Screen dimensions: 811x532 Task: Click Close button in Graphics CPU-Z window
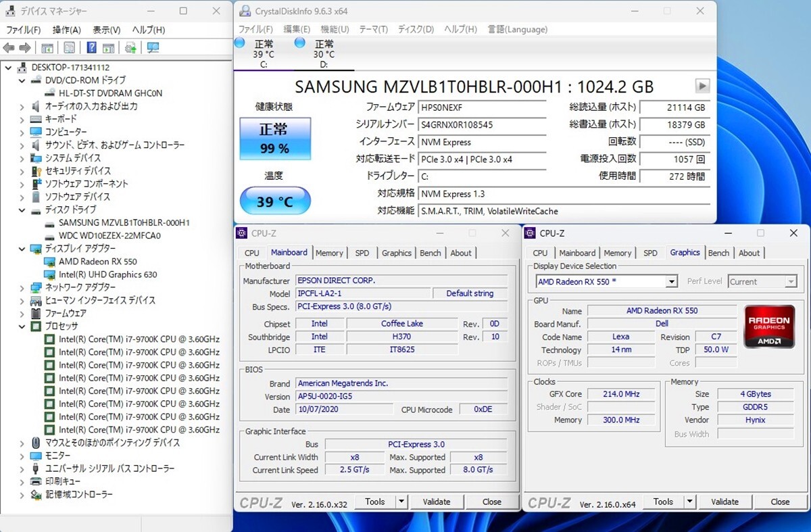[x=780, y=502]
